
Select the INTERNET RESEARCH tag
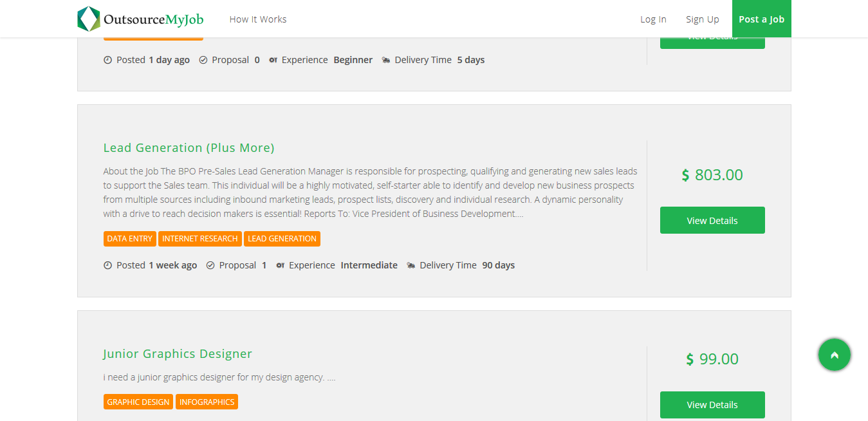point(199,239)
